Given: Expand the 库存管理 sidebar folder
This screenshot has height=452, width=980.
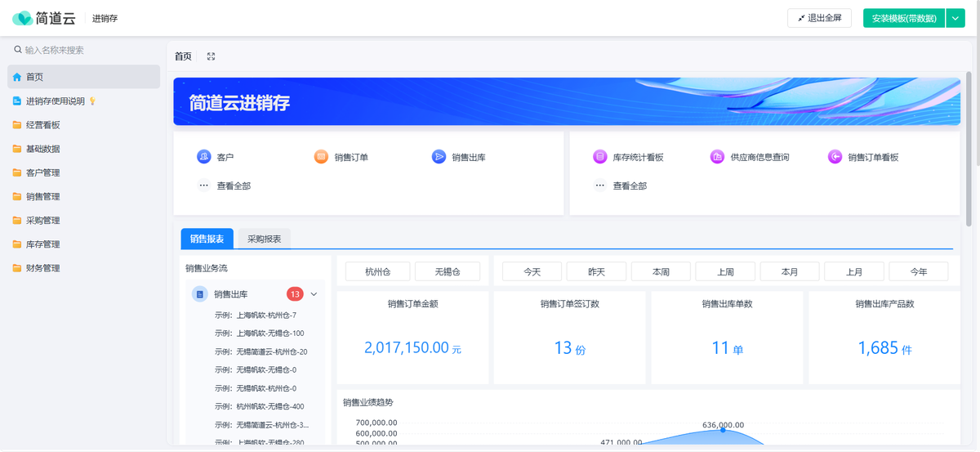Looking at the screenshot, I should (84, 244).
